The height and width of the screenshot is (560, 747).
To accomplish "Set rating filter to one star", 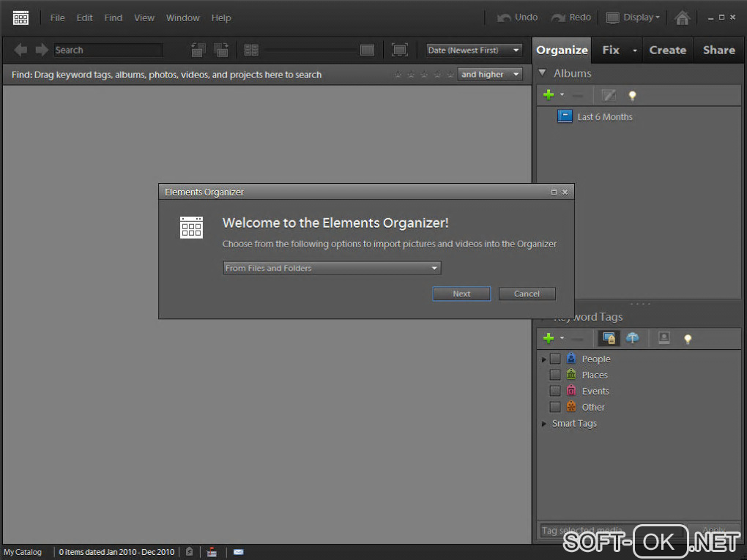I will tap(398, 74).
